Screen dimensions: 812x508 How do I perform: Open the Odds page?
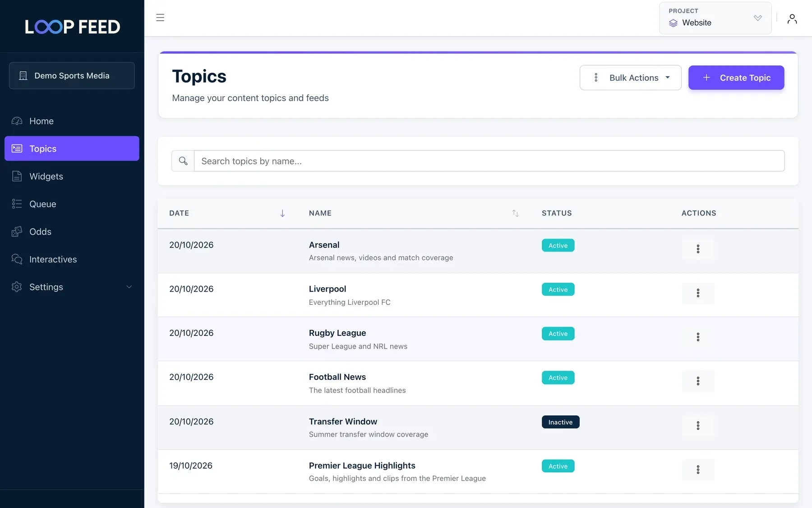(72, 232)
